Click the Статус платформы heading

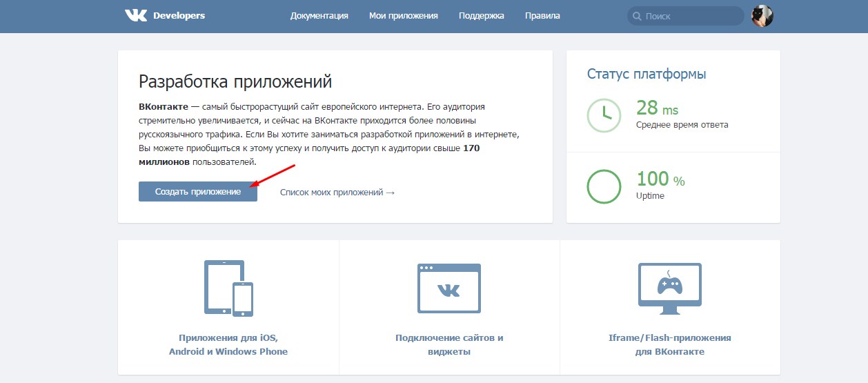647,74
